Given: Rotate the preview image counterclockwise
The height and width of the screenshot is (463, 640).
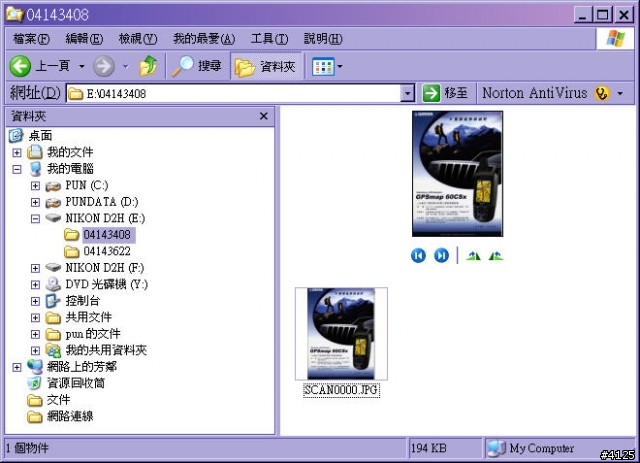Looking at the screenshot, I should 496,256.
